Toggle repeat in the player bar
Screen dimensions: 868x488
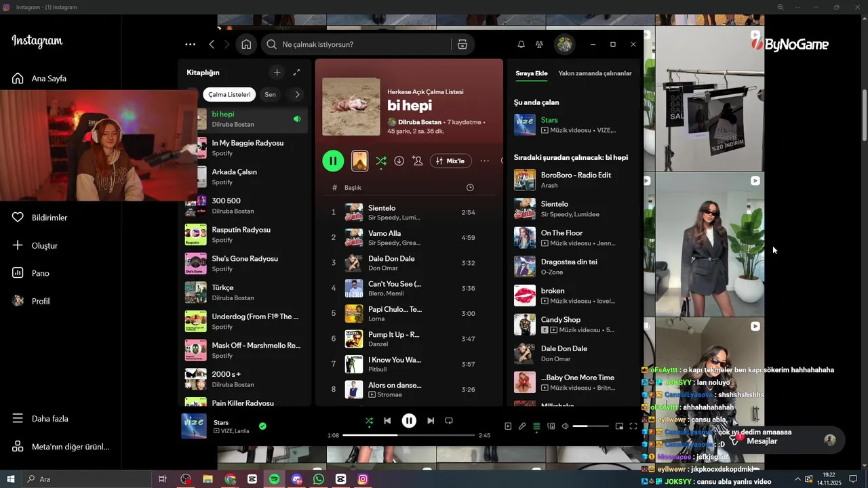pyautogui.click(x=449, y=421)
